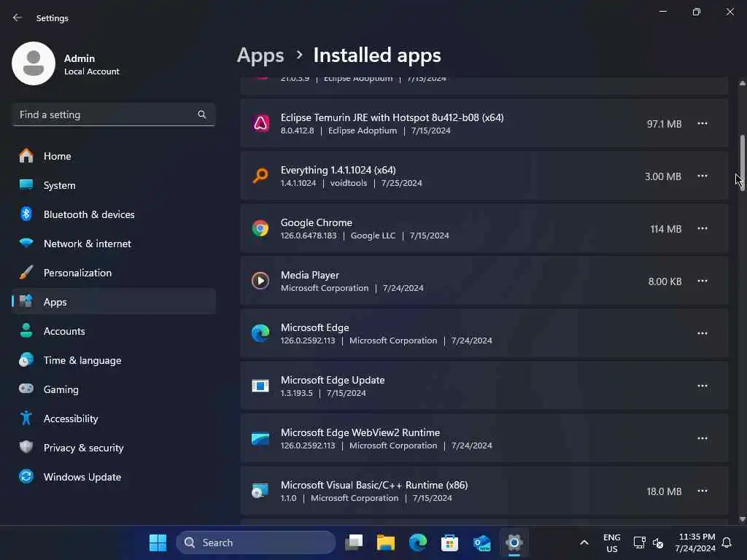Open Privacy & security settings

tap(114, 448)
